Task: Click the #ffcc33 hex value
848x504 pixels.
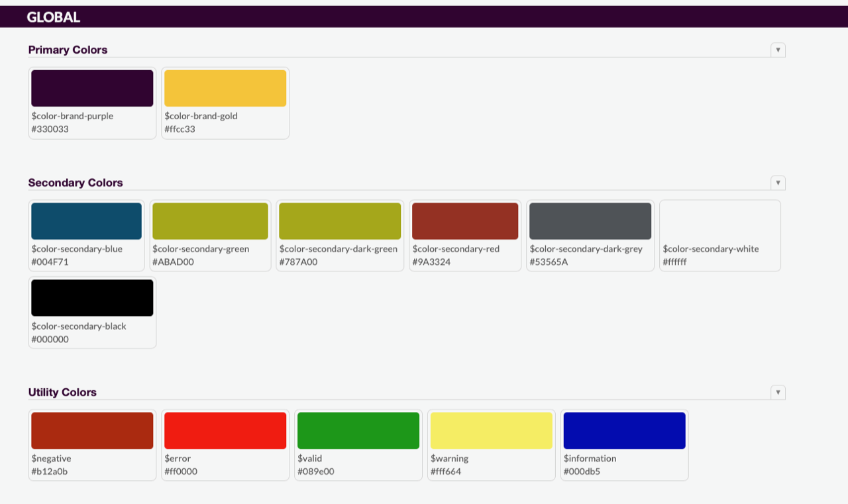Action: (x=180, y=129)
